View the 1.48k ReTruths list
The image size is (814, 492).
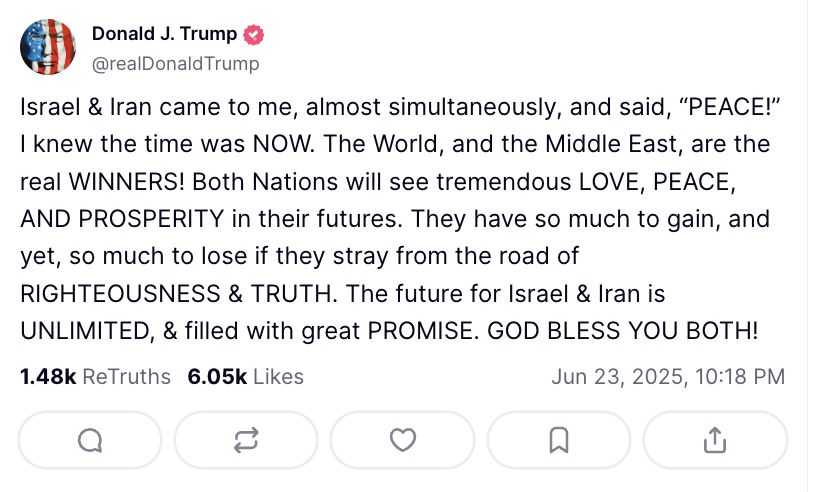tap(96, 377)
